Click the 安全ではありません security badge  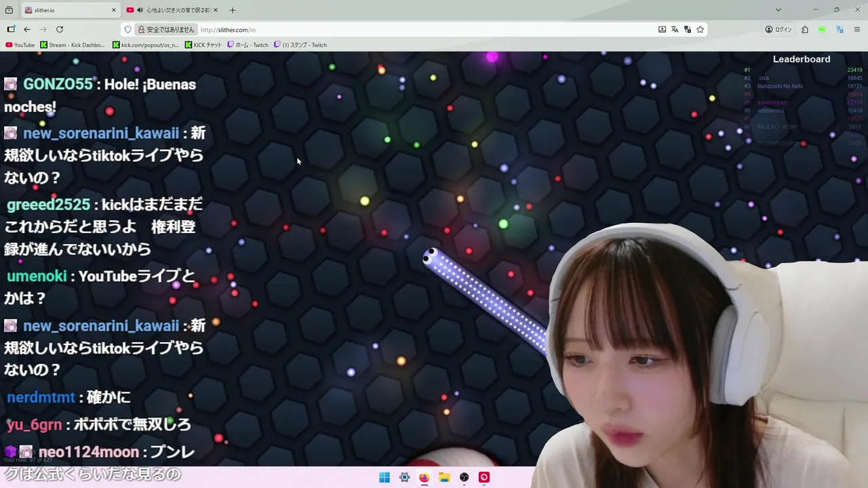[x=166, y=29]
